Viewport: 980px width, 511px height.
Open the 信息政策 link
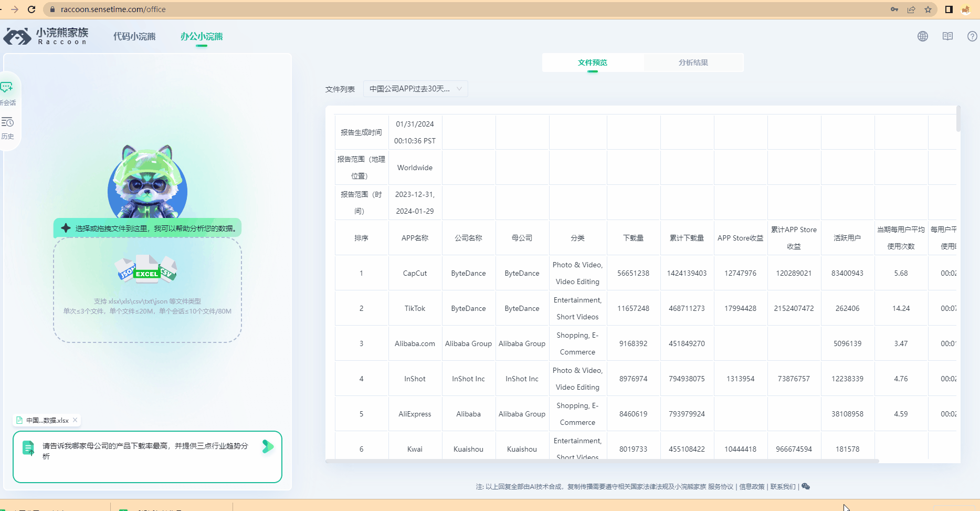click(x=752, y=487)
